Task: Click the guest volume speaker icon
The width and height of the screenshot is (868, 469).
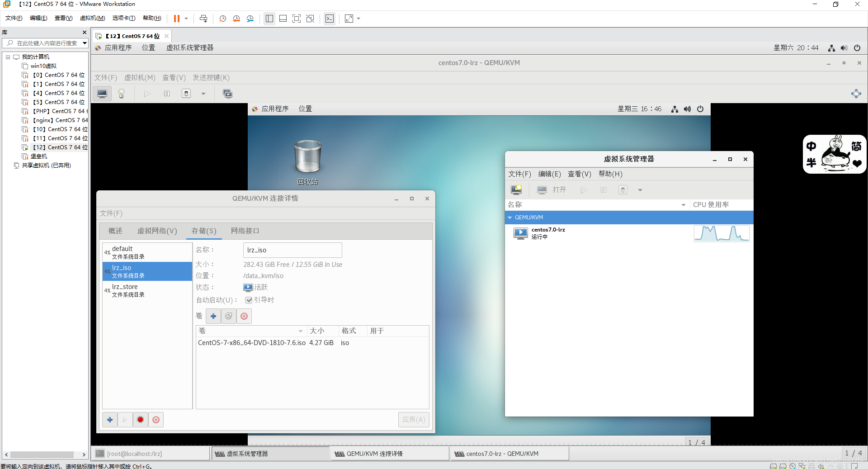Action: [687, 109]
